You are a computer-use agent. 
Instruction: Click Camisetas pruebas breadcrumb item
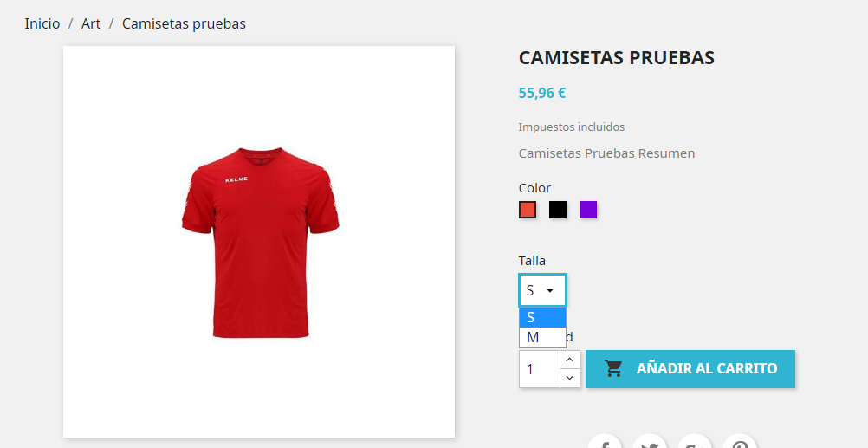[184, 23]
